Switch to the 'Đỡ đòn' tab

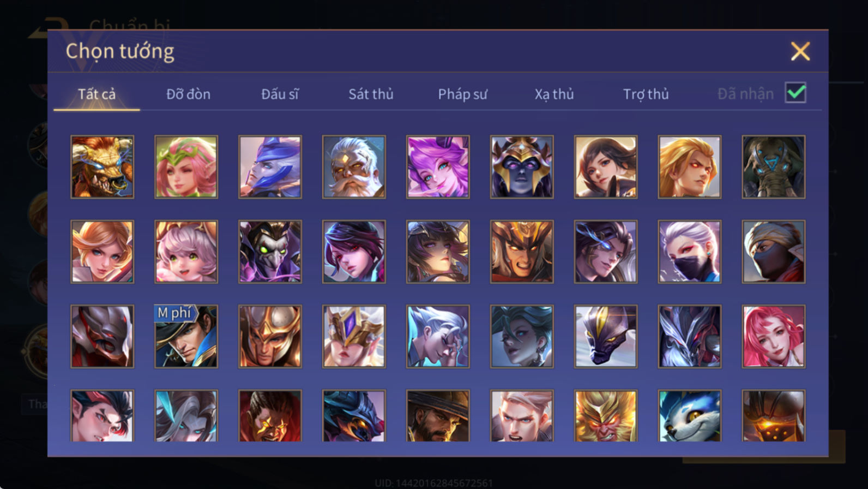tap(188, 94)
